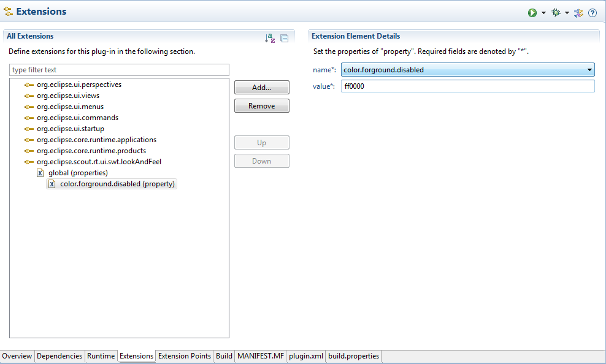Click the org.eclipse.core.runtime.products extension icon
The width and height of the screenshot is (606, 364).
coord(29,151)
